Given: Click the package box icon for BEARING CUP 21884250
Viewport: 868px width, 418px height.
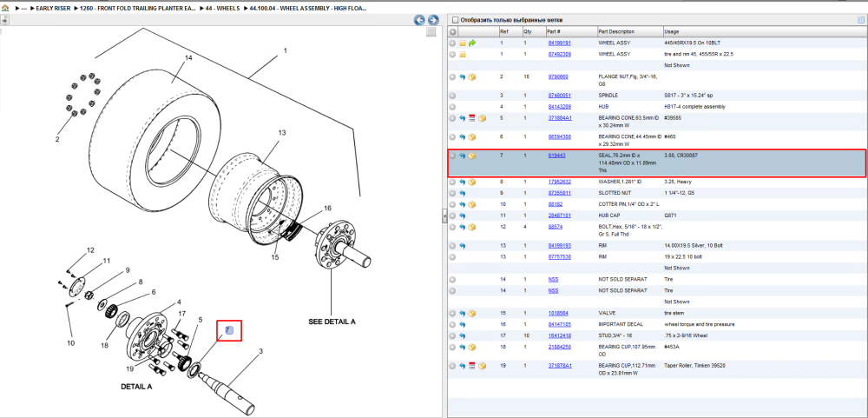Looking at the screenshot, I should tap(472, 347).
